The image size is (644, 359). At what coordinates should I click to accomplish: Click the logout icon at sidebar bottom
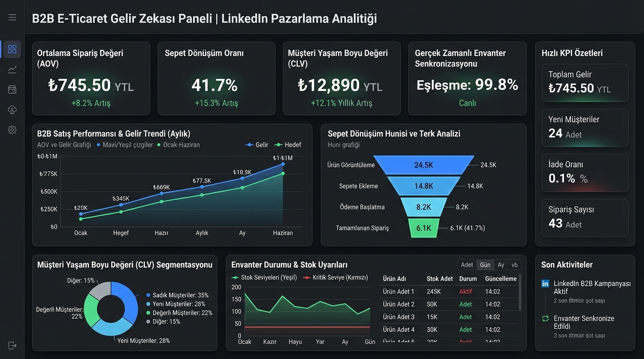coord(12,345)
